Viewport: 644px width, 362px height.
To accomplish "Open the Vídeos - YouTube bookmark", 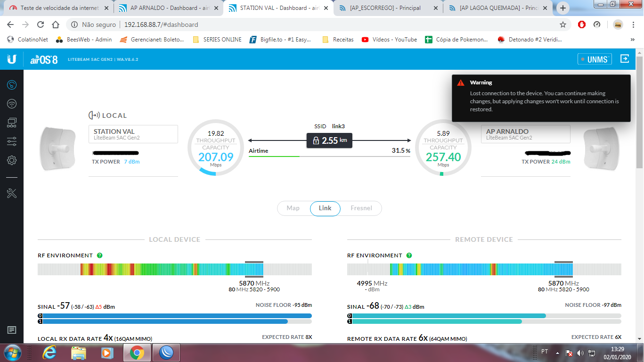I will click(x=390, y=40).
